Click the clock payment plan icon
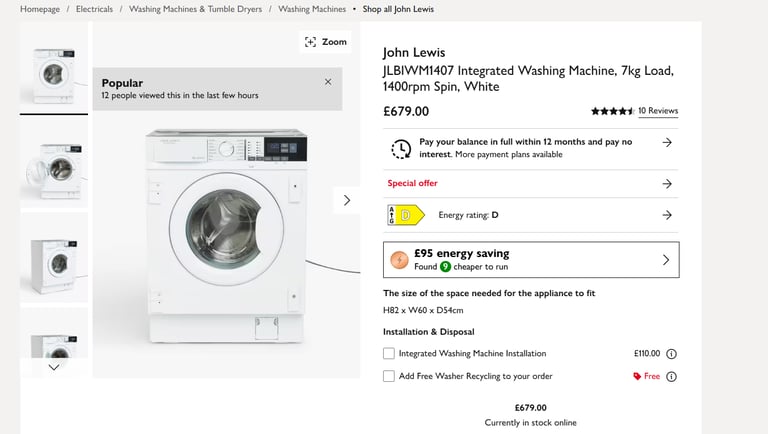The image size is (768, 434). 401,148
